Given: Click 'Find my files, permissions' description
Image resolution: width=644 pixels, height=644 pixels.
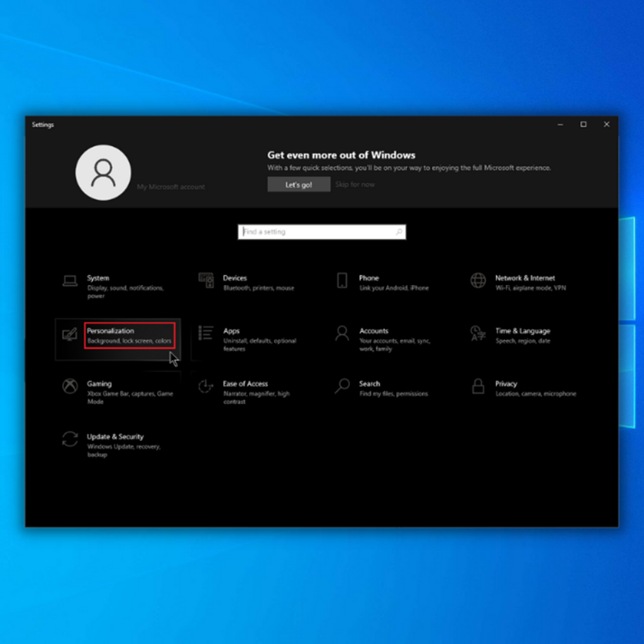Looking at the screenshot, I should pos(394,394).
